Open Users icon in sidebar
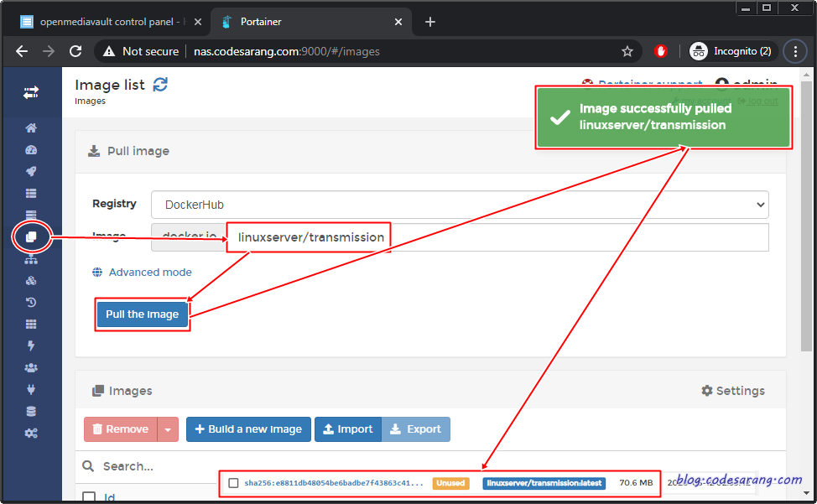The image size is (817, 504). (x=31, y=367)
